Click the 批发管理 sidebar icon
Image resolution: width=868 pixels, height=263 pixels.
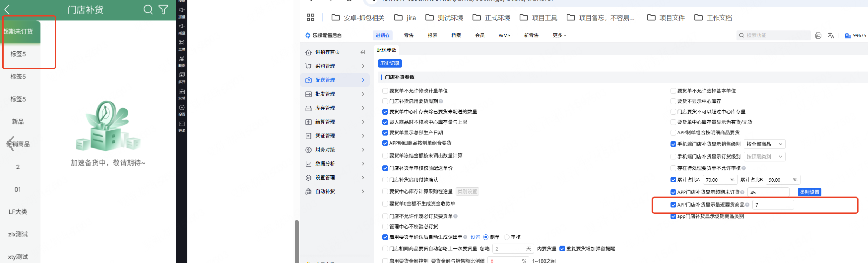[x=308, y=94]
